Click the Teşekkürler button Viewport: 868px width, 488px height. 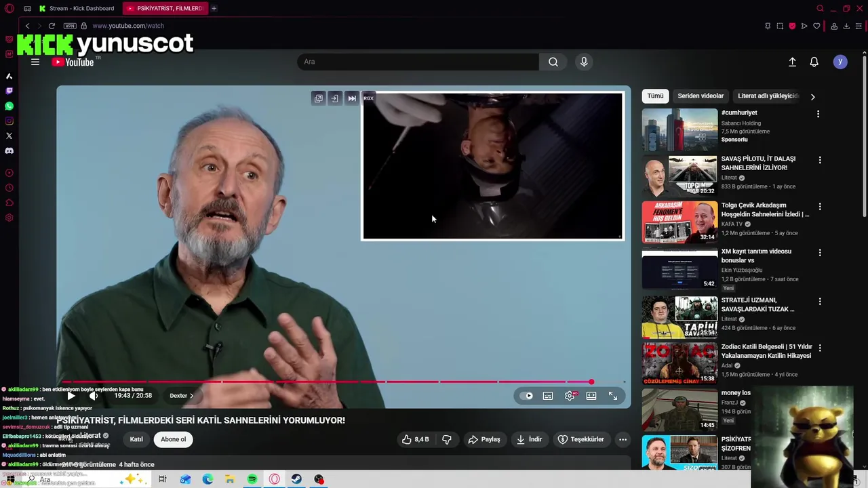point(581,439)
